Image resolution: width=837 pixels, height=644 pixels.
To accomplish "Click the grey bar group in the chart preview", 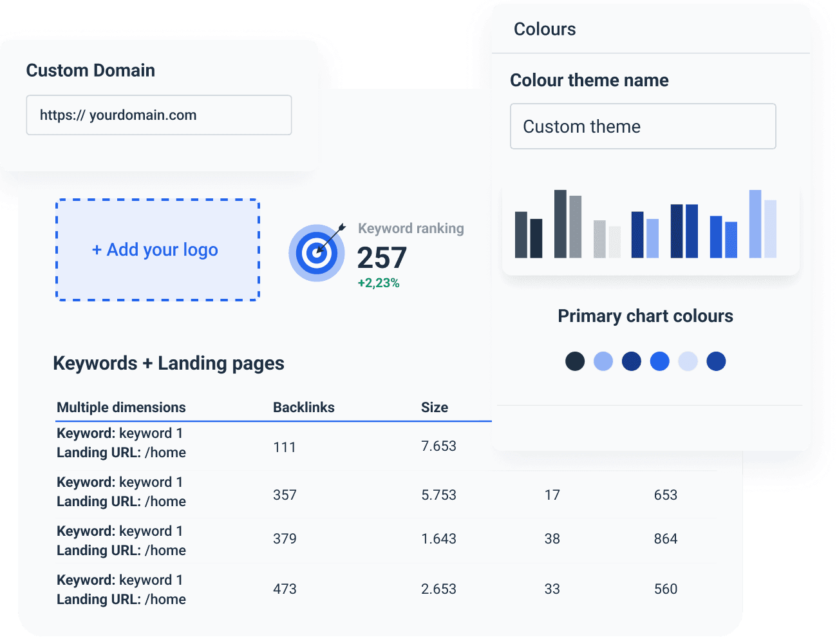I will coord(606,238).
